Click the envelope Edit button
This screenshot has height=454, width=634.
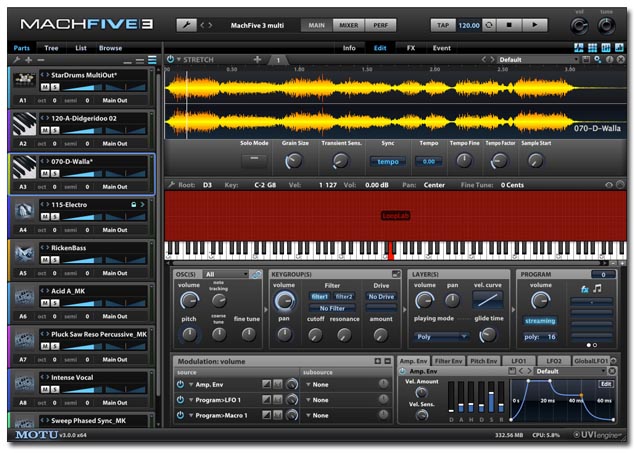click(606, 384)
